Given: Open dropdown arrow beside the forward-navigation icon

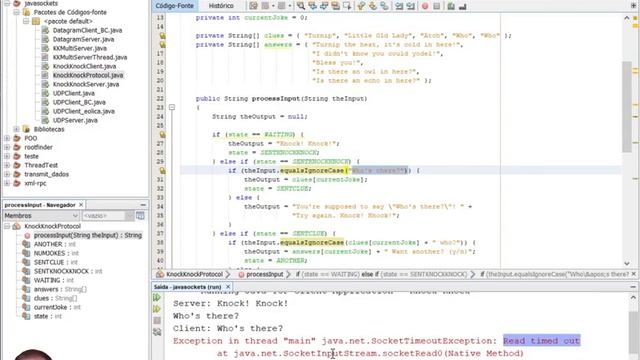Looking at the screenshot, I should click(x=289, y=6).
